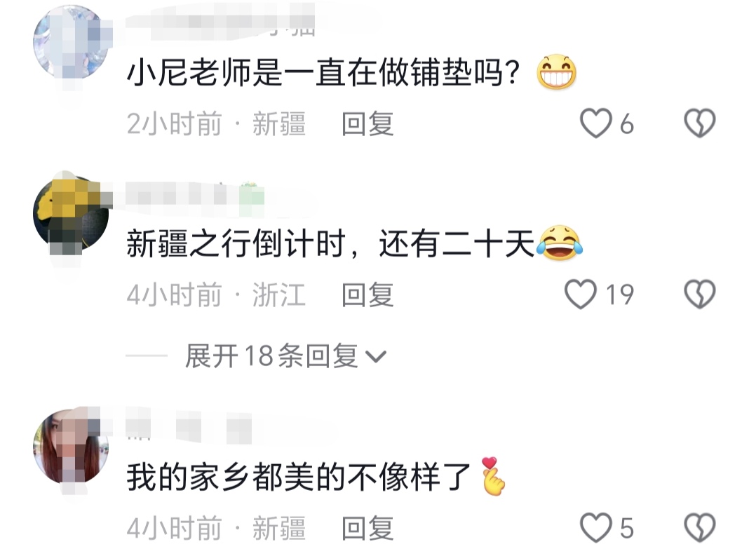Viewport: 756px width, 556px height.
Task: Dislike the 小尼老师 comment
Action: [x=700, y=123]
